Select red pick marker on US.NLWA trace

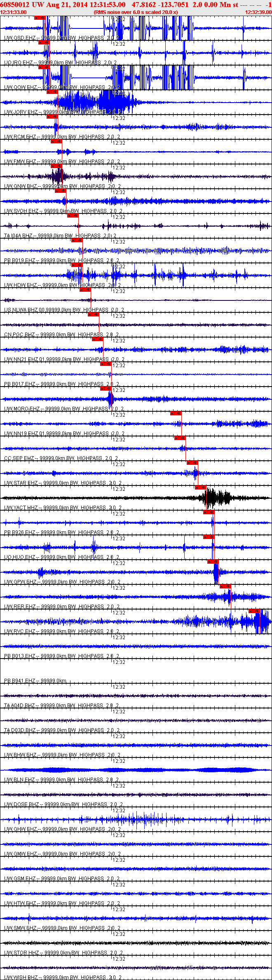(85, 290)
